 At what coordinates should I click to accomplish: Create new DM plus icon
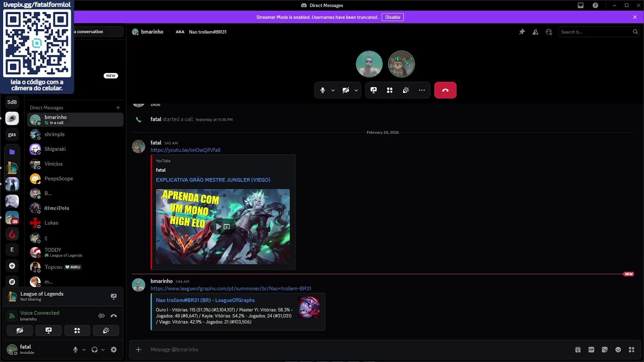[118, 108]
